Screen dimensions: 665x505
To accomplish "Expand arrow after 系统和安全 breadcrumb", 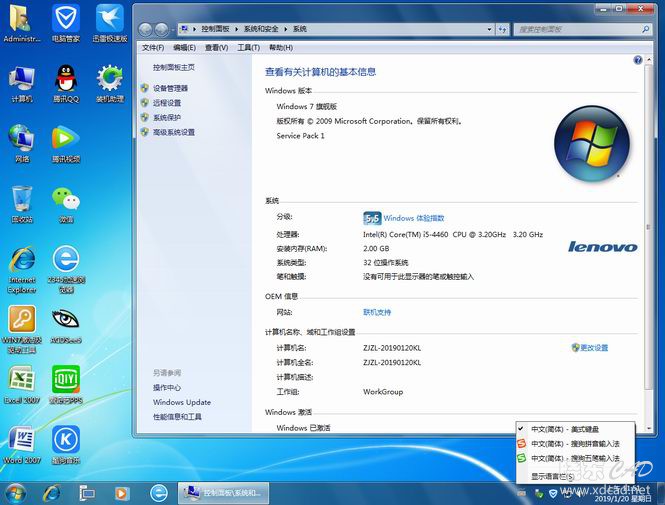I will pyautogui.click(x=285, y=29).
